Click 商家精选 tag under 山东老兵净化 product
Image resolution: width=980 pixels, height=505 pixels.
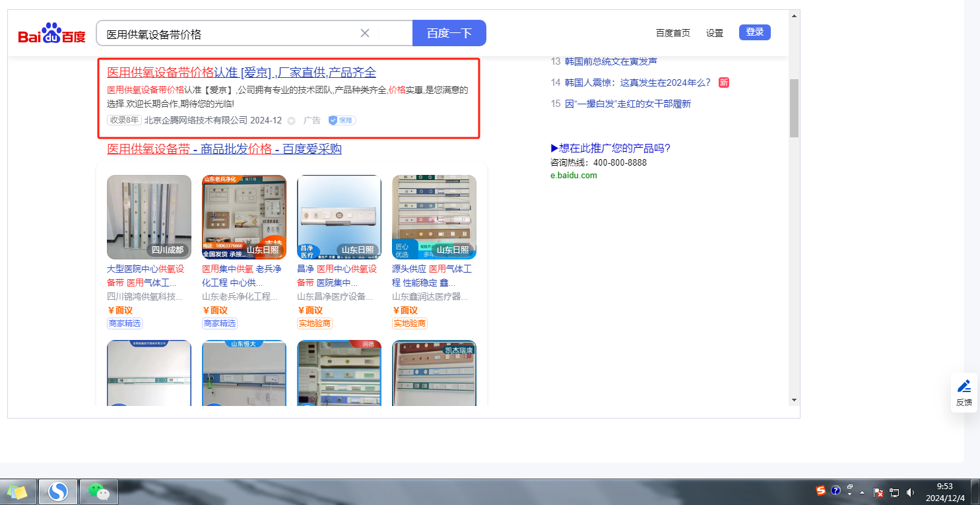tap(220, 323)
